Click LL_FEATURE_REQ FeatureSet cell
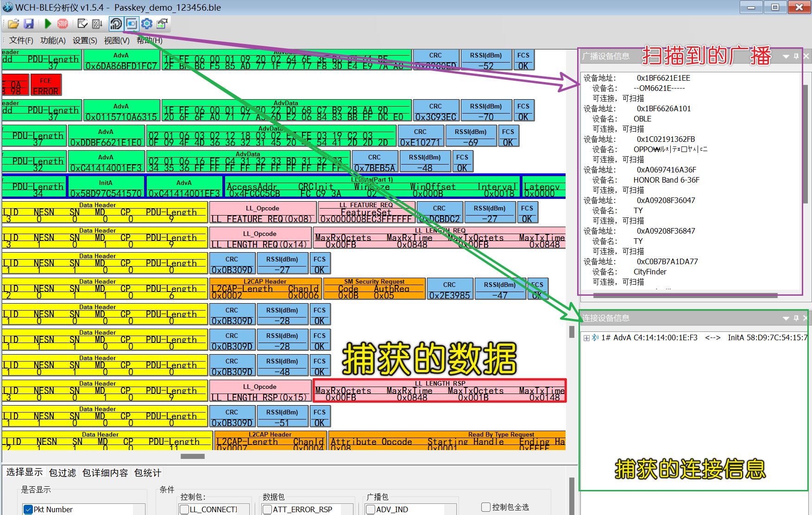The height and width of the screenshot is (515, 812). click(x=366, y=212)
